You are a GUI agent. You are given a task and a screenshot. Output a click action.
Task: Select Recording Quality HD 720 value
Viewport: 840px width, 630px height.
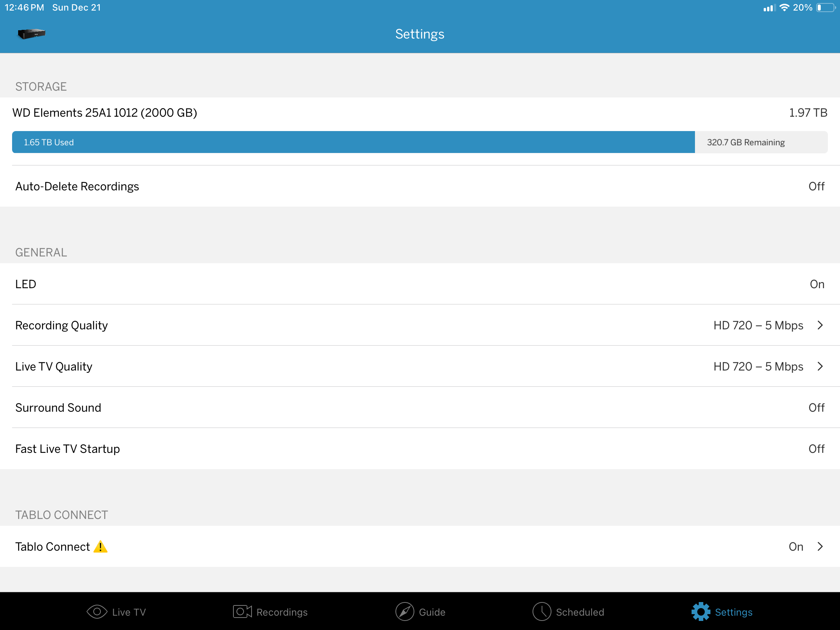pyautogui.click(x=758, y=326)
